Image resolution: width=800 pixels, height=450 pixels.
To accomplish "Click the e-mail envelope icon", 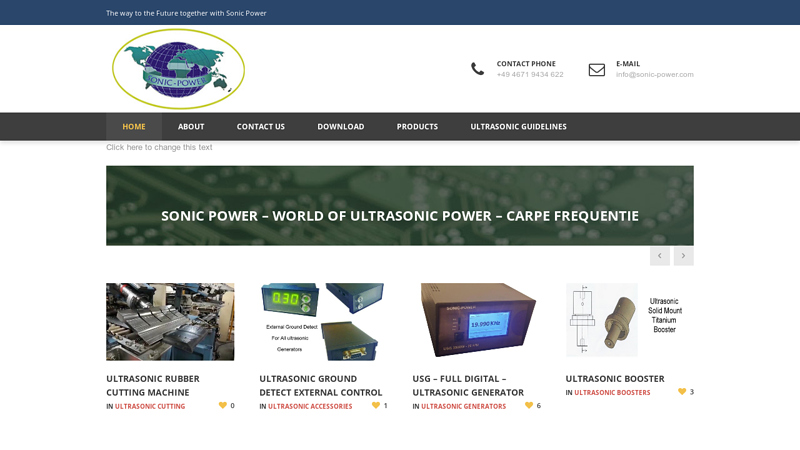I will pos(596,69).
